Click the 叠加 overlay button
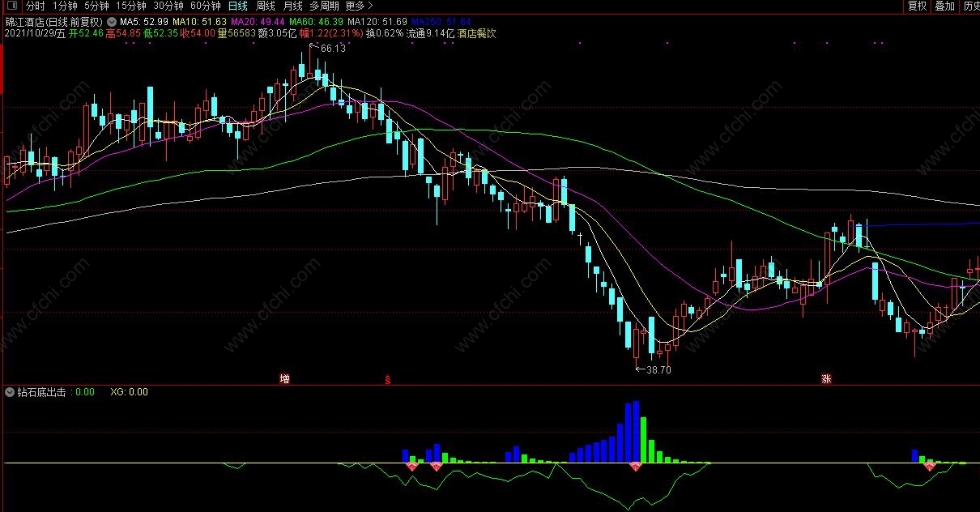The height and width of the screenshot is (512, 980). click(944, 6)
